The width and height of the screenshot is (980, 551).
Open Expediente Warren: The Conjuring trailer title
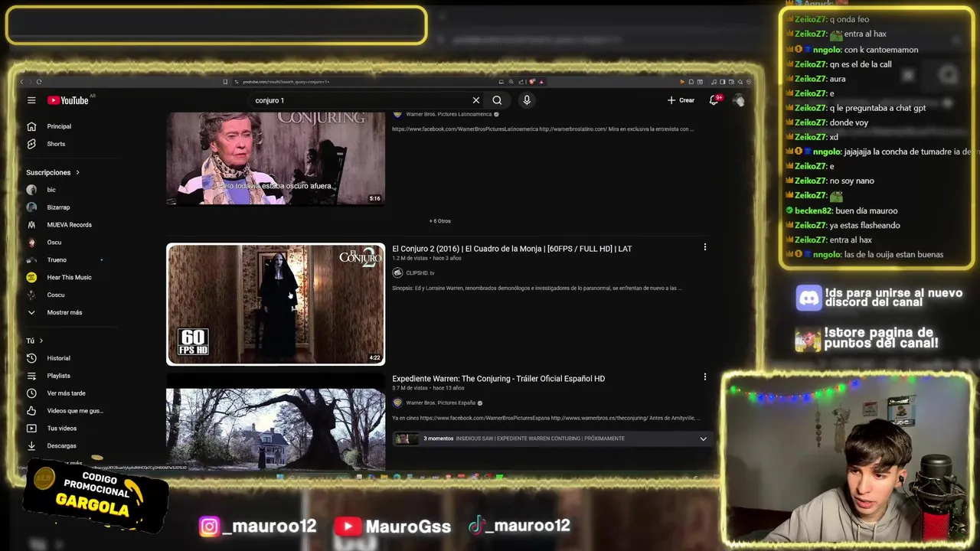pyautogui.click(x=498, y=379)
